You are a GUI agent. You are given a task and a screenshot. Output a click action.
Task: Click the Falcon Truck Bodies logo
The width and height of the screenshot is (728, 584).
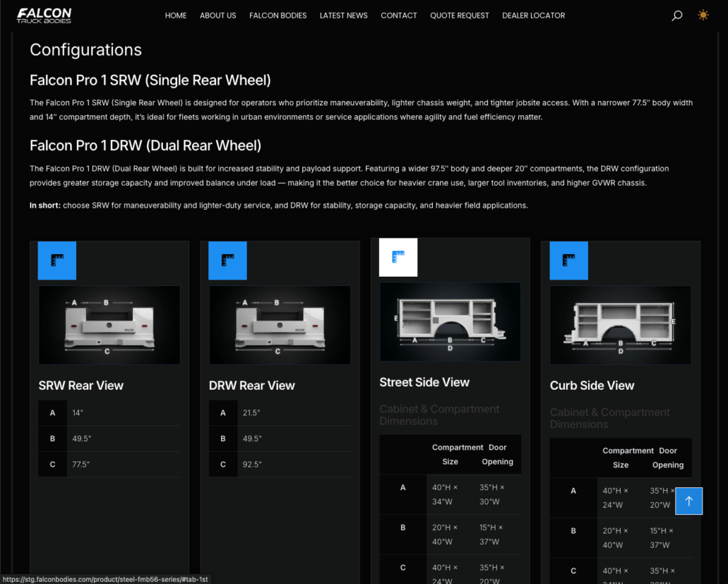click(x=44, y=15)
